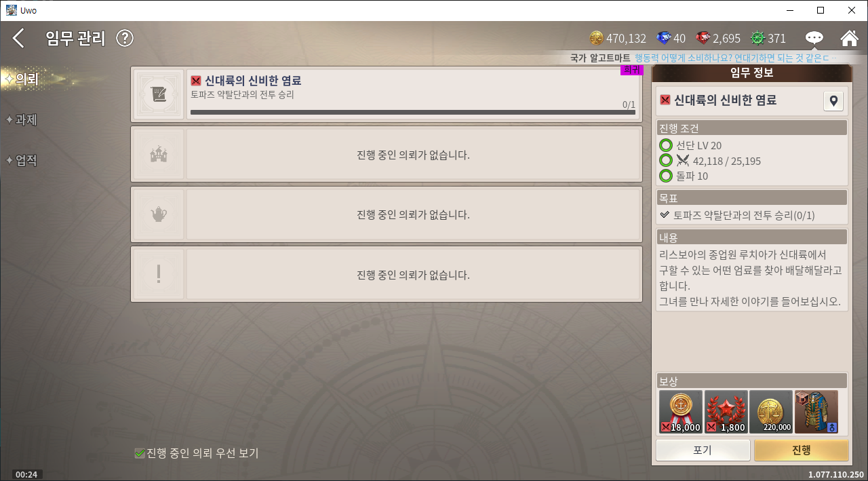Viewport: 868px width, 481px height.
Task: Minimize the Uwo window
Action: click(x=789, y=10)
